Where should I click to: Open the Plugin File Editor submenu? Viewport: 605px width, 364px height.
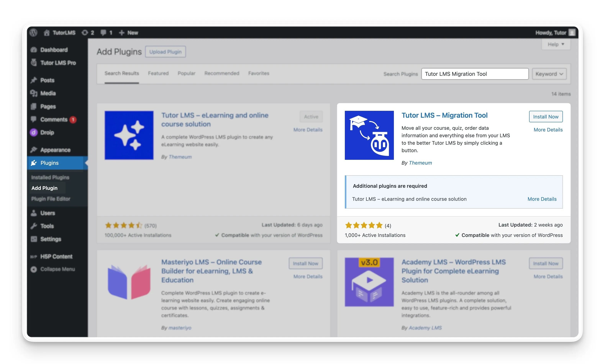[x=51, y=199]
